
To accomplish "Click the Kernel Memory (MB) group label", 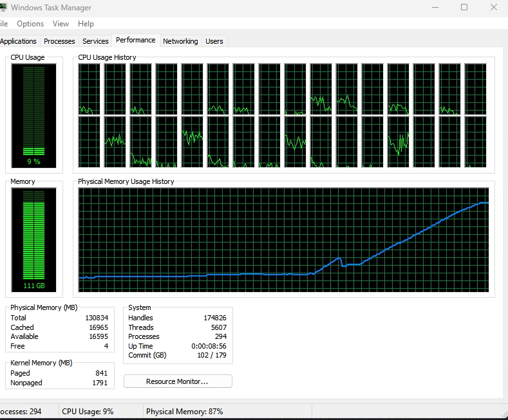I will (x=41, y=363).
